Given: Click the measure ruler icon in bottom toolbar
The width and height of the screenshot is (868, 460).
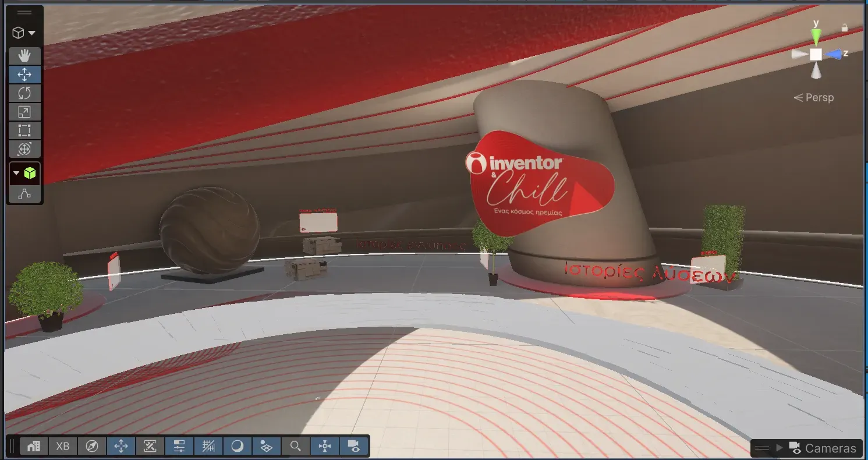Looking at the screenshot, I should click(x=150, y=447).
